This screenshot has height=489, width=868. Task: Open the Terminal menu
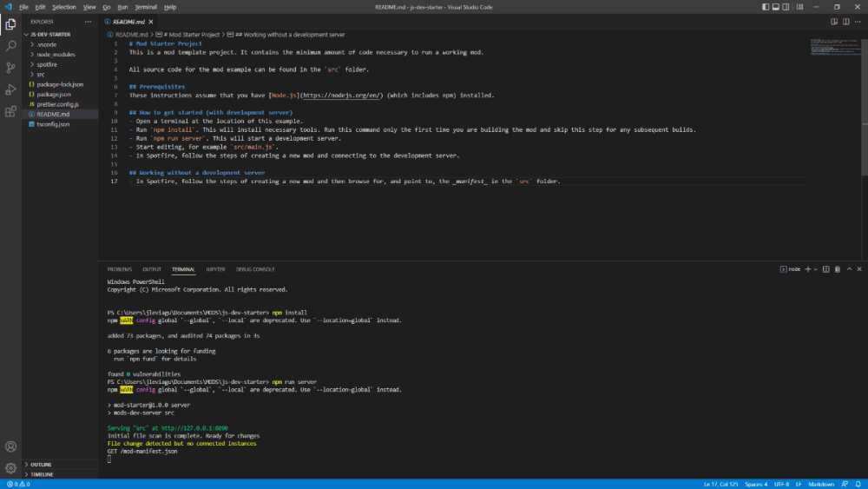click(x=146, y=7)
